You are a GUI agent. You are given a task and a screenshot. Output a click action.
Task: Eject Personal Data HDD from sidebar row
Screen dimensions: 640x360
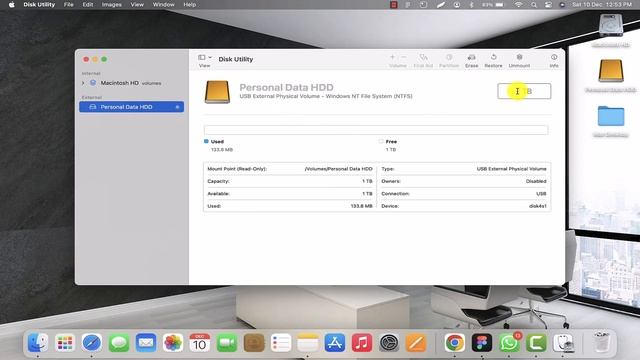click(x=177, y=107)
